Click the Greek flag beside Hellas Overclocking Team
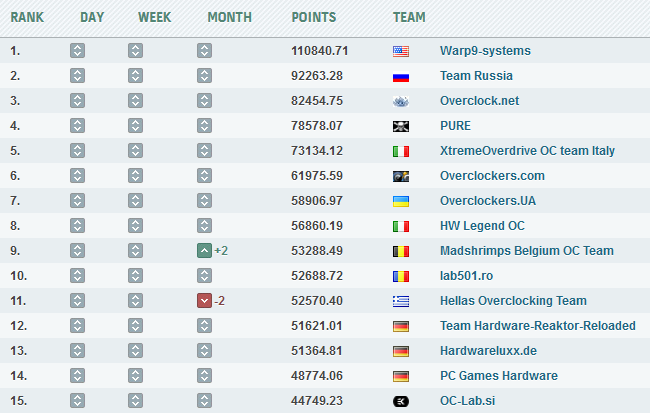The image size is (650, 413). point(401,301)
